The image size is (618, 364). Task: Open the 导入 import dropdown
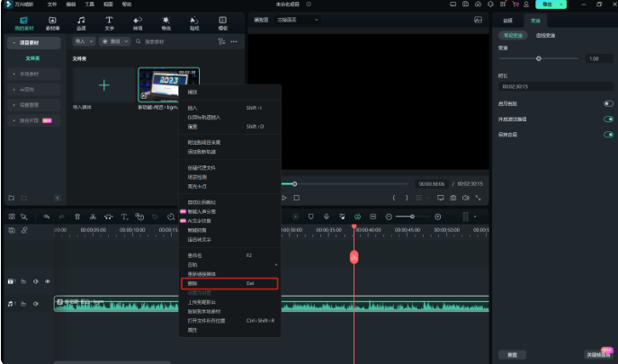click(x=85, y=41)
